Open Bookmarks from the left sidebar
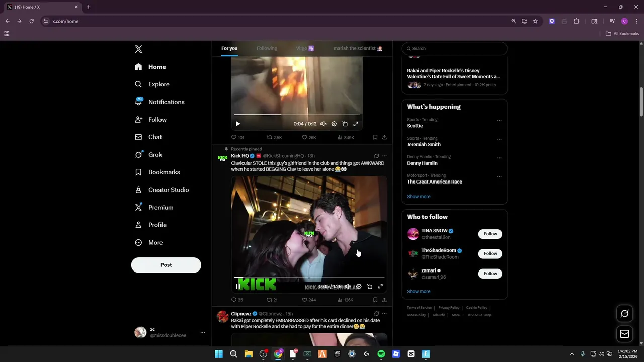644x362 pixels. 157,172
